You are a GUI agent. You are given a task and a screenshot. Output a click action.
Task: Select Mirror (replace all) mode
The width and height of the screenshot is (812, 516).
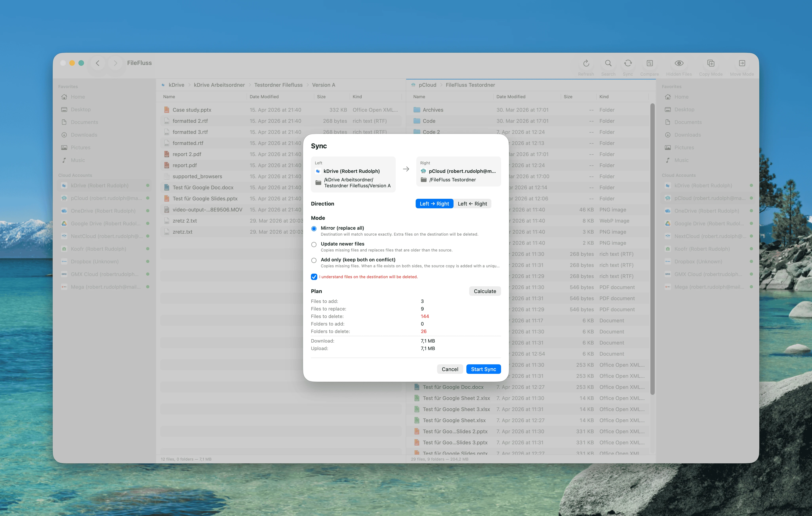pos(314,228)
